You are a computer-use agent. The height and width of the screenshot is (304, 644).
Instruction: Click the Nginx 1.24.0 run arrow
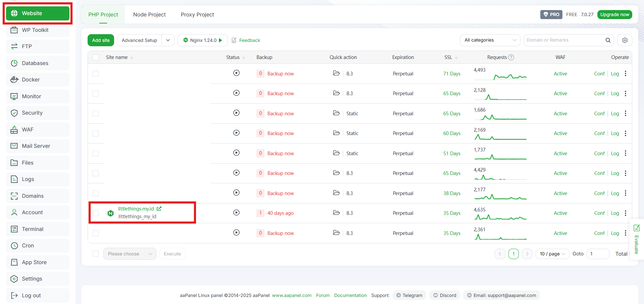point(220,40)
